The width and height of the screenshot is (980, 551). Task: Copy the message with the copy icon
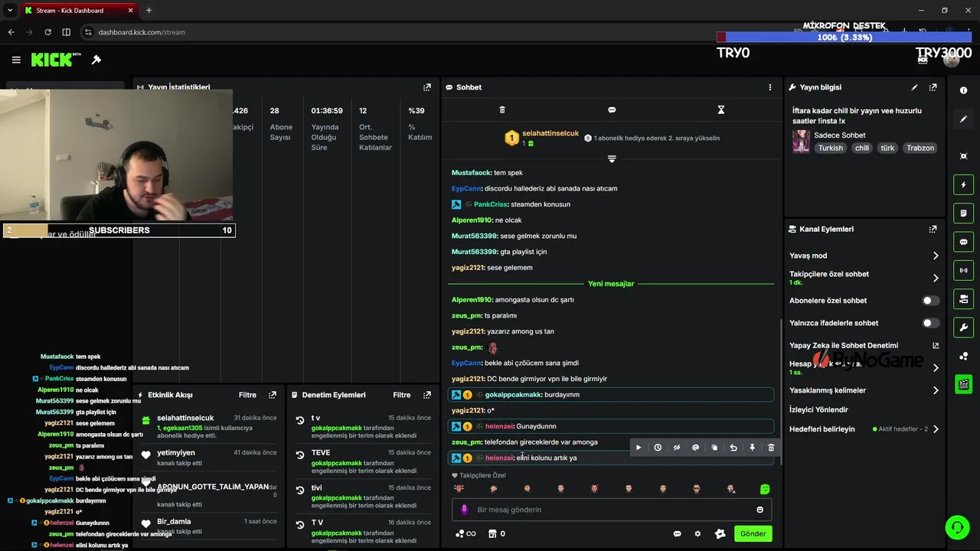coord(714,448)
